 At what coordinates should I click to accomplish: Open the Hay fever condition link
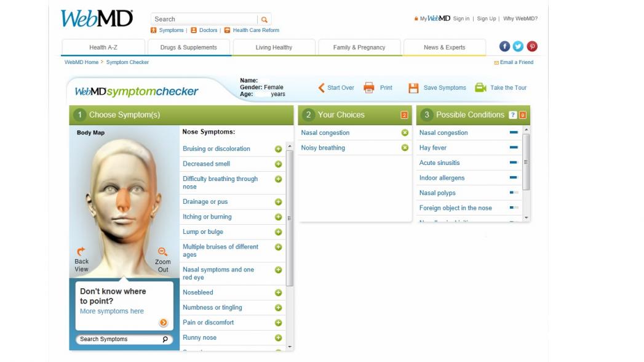pos(432,148)
